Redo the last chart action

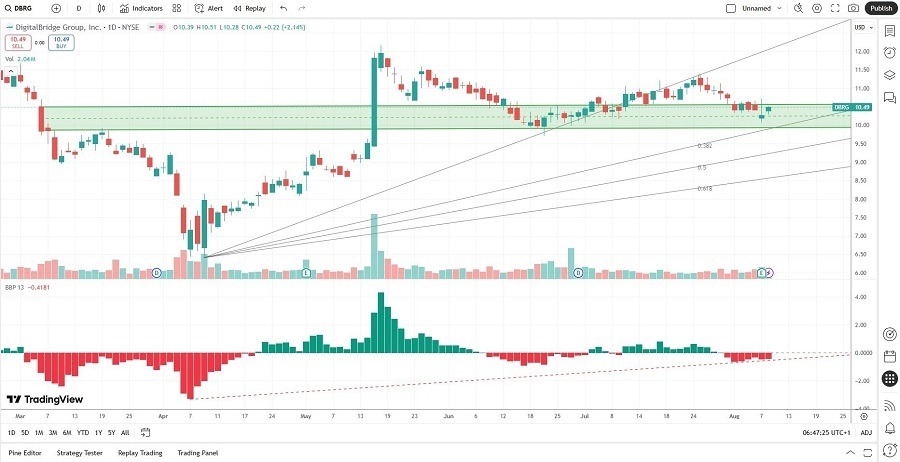coord(302,9)
